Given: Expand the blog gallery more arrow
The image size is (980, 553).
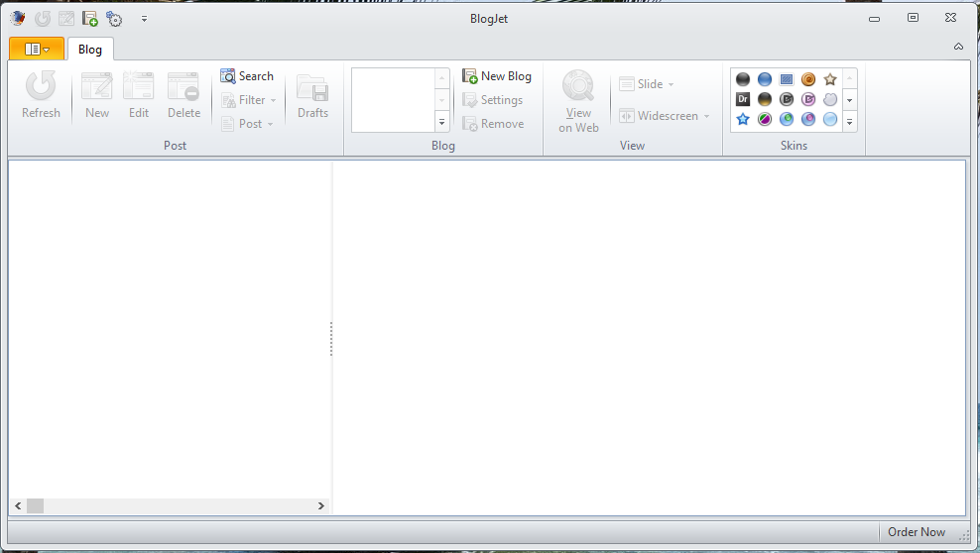Looking at the screenshot, I should [441, 122].
